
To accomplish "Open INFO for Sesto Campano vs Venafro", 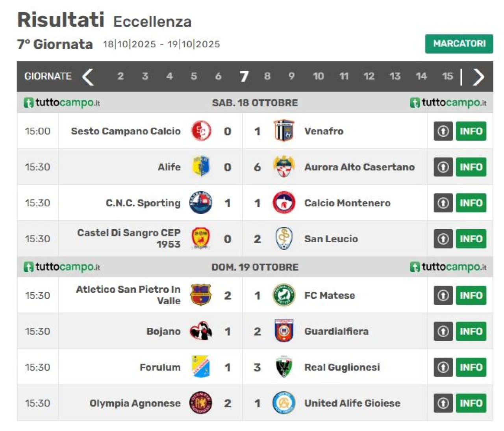I will (471, 131).
